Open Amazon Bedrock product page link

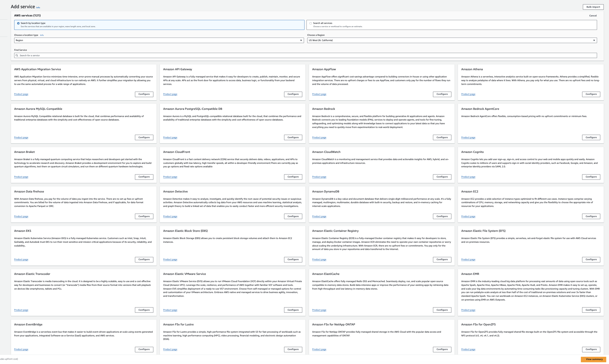(x=319, y=137)
